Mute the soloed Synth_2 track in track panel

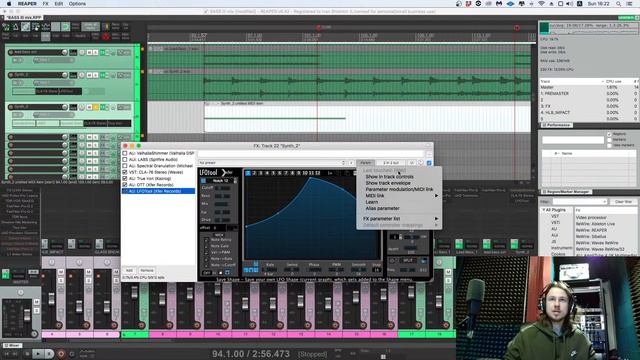click(89, 107)
